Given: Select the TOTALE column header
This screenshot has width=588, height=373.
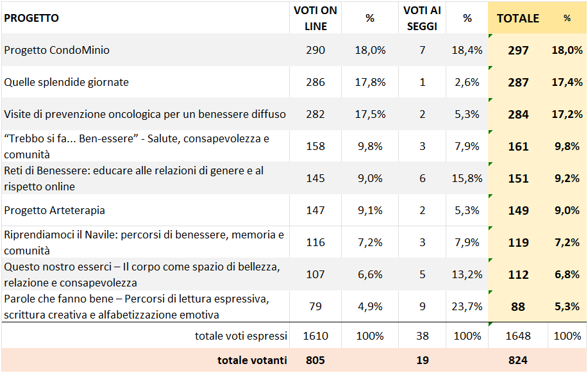Looking at the screenshot, I should click(518, 18).
